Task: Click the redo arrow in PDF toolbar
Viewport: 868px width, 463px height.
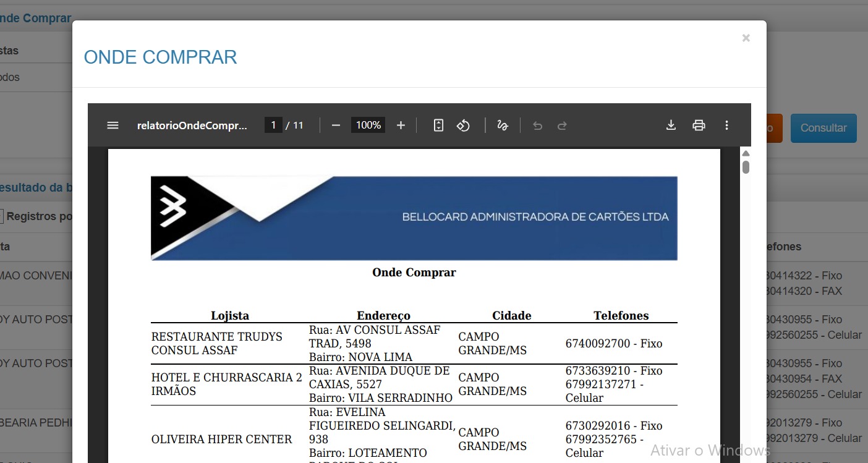Action: tap(562, 125)
